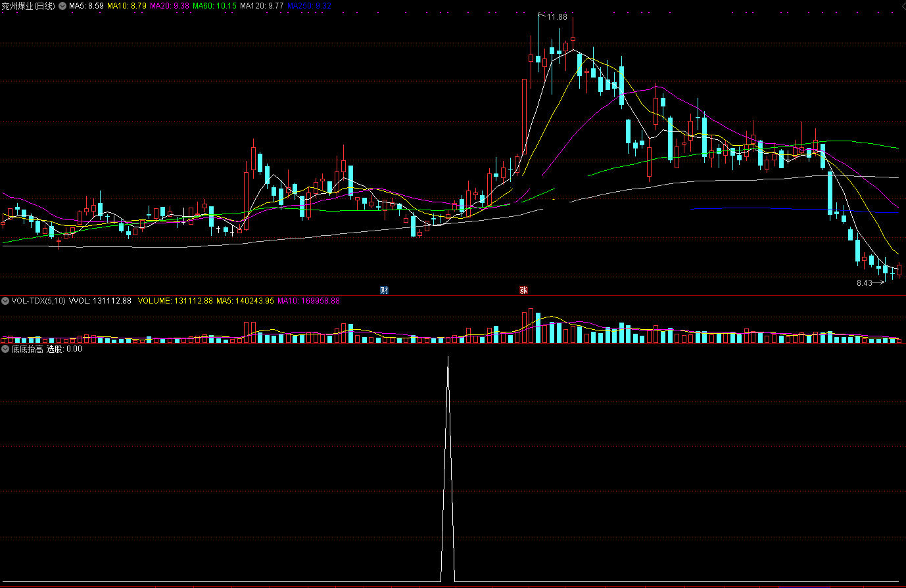The width and height of the screenshot is (906, 588).
Task: Expand the main chart indicator dropdown arrow
Action: click(62, 6)
